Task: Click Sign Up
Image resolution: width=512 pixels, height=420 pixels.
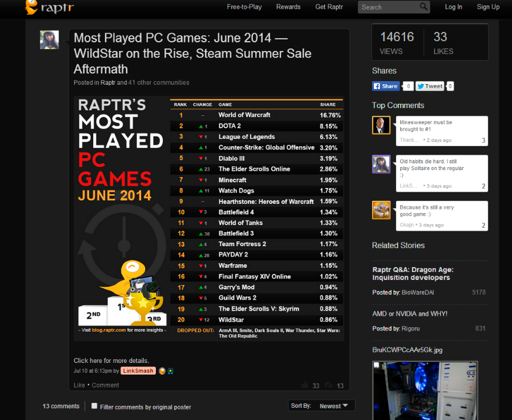Action: [488, 7]
